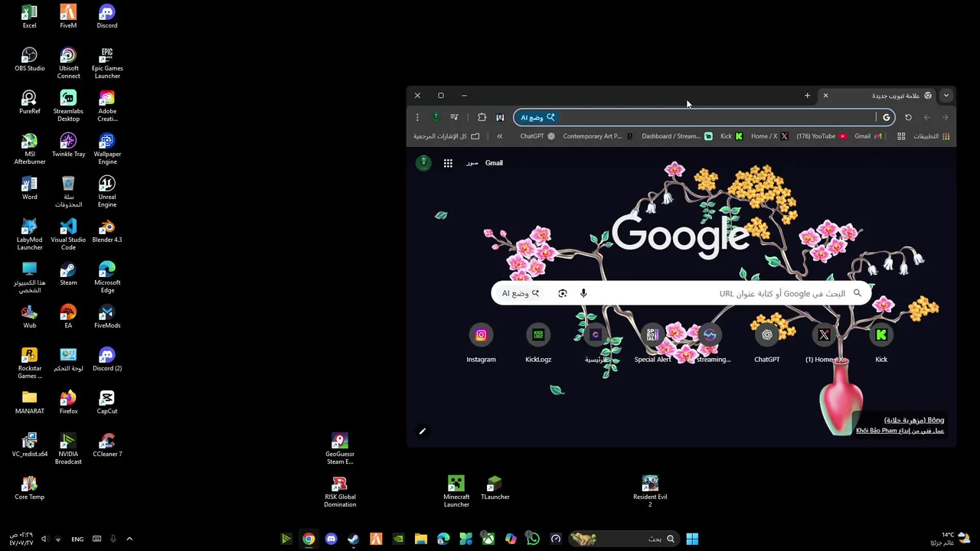
Task: Click the AI mode chip in address bar
Action: pos(538,117)
